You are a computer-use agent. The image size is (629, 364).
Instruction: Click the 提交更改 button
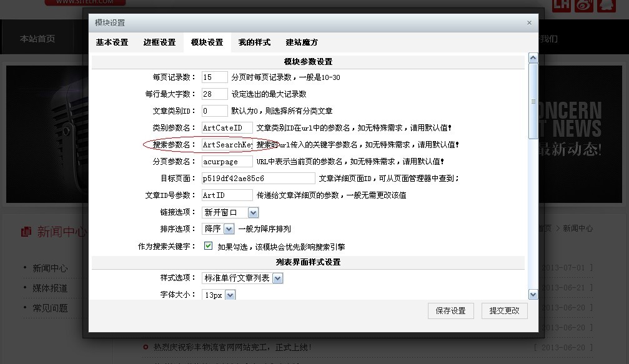click(504, 311)
